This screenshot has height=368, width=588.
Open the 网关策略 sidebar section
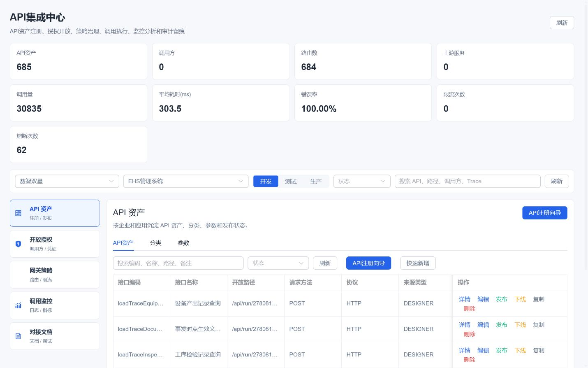coord(55,275)
